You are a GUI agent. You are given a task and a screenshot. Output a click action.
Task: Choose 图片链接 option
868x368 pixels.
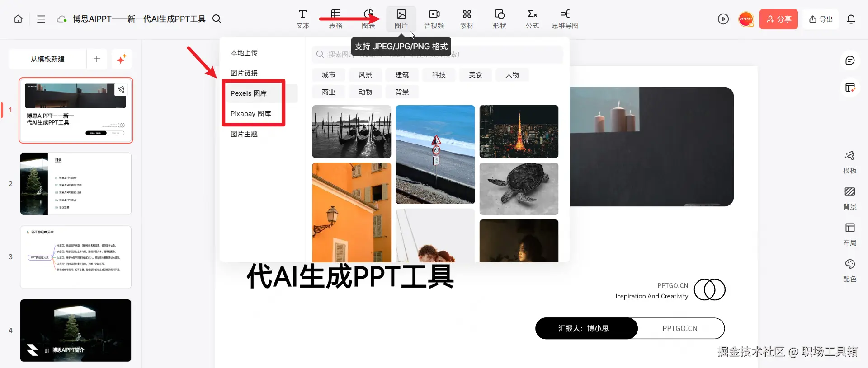pos(244,73)
